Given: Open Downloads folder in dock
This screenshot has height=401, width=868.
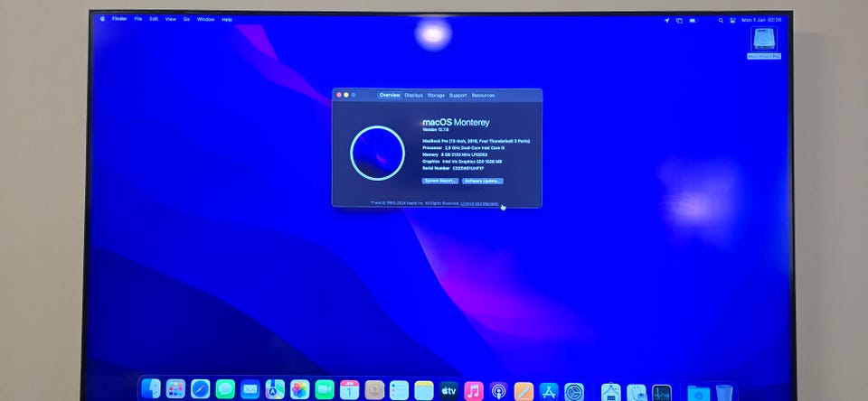Looking at the screenshot, I should [699, 393].
